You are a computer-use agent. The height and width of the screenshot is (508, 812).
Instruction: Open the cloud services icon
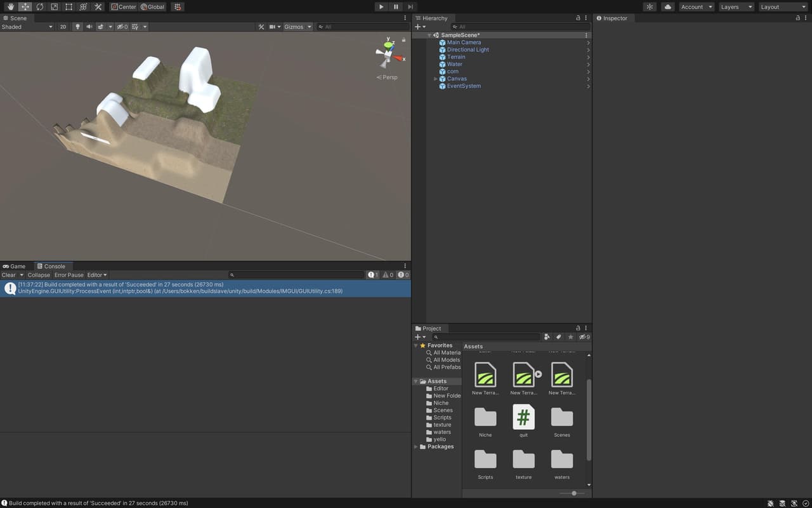[667, 7]
